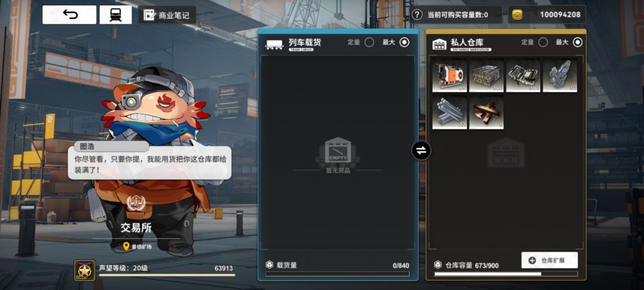Click the swap arrows transfer button
Viewport: 644px width, 290px height.
(x=422, y=150)
